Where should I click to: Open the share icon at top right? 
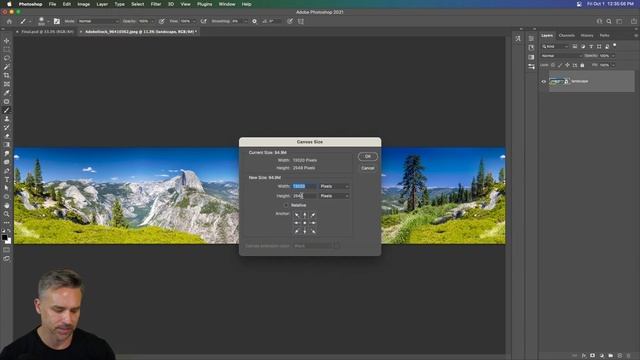(633, 21)
